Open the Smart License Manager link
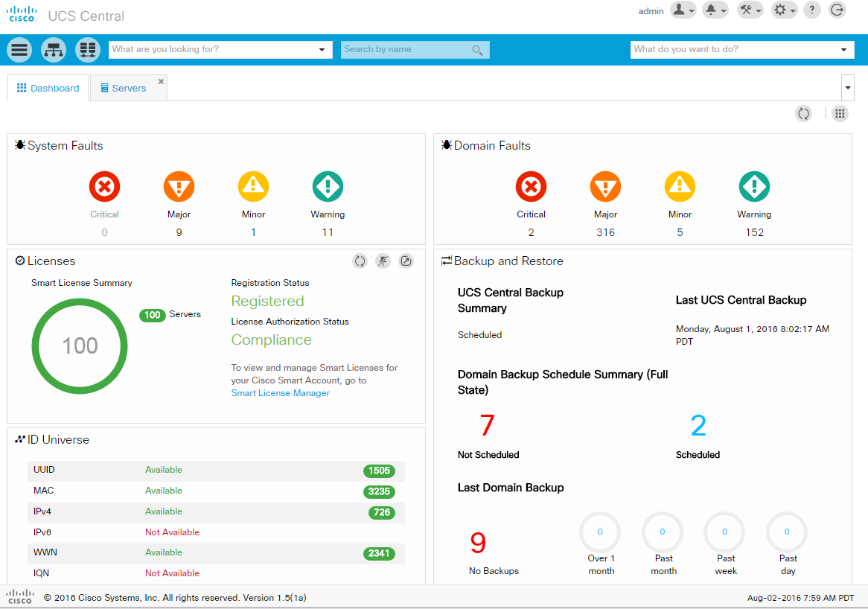868x609 pixels. [280, 393]
